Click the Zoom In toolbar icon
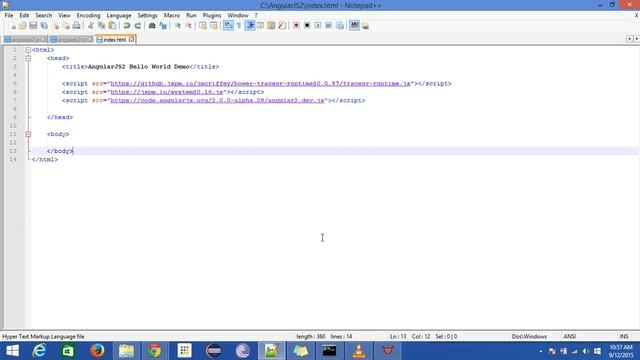 coord(178,26)
